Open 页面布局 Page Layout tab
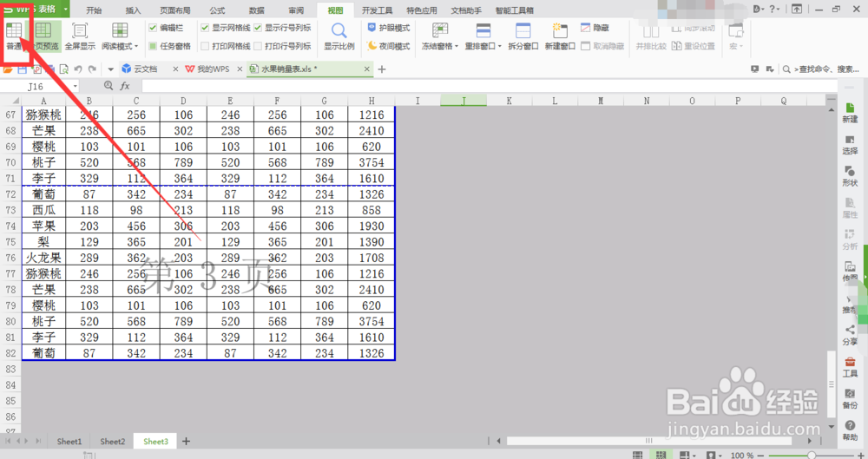The image size is (868, 459). pyautogui.click(x=175, y=10)
